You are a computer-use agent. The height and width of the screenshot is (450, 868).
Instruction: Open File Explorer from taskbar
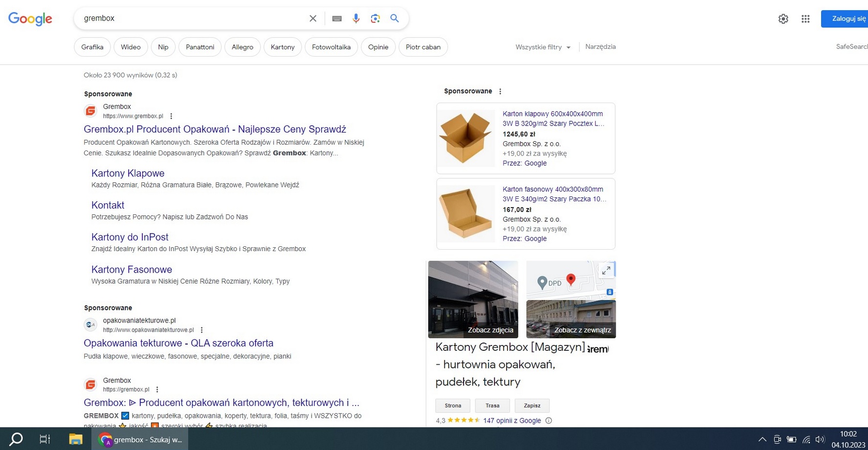(76, 439)
